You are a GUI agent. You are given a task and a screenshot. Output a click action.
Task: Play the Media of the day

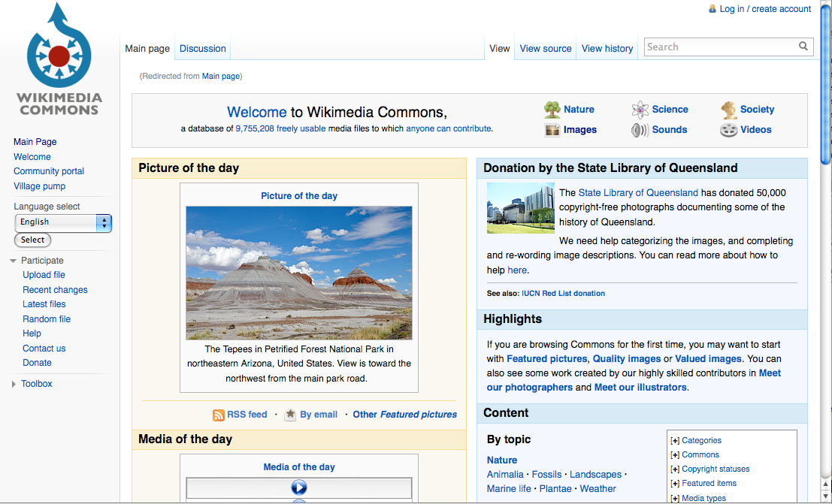click(x=298, y=487)
